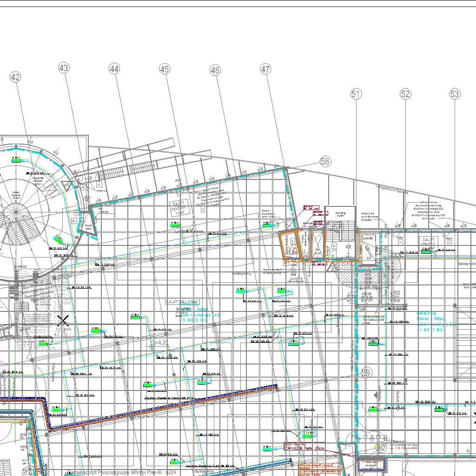476x476 pixels.
Task: Click the grid bubble numbered 44
Action: tap(114, 69)
